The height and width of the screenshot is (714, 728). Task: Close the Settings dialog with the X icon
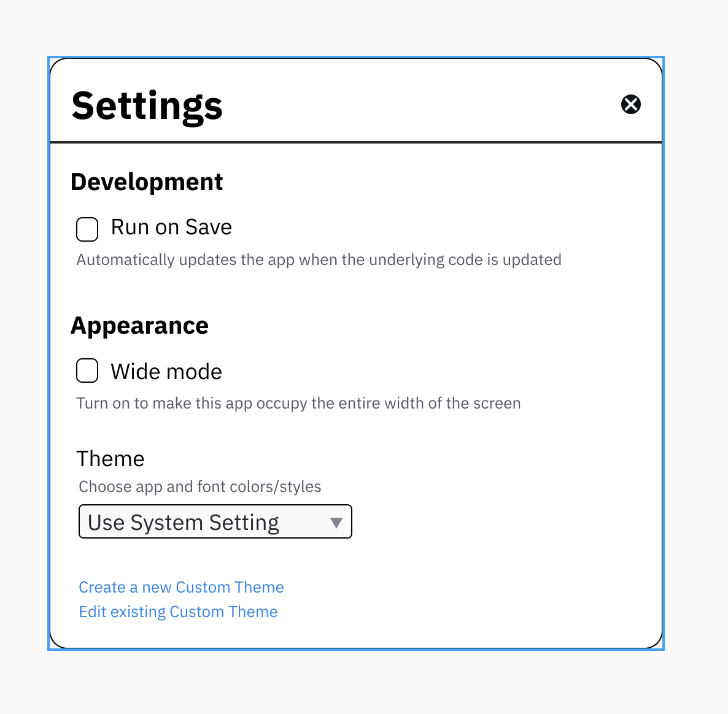[x=631, y=104]
